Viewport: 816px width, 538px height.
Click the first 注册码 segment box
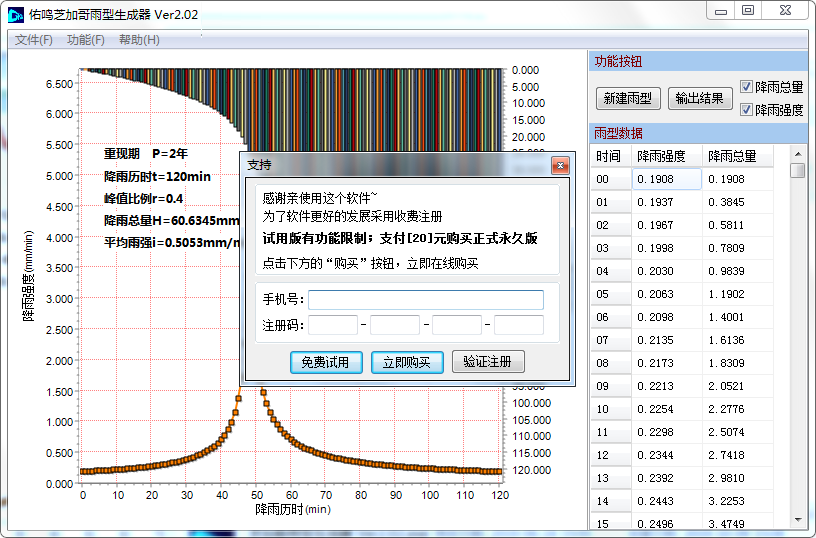333,325
